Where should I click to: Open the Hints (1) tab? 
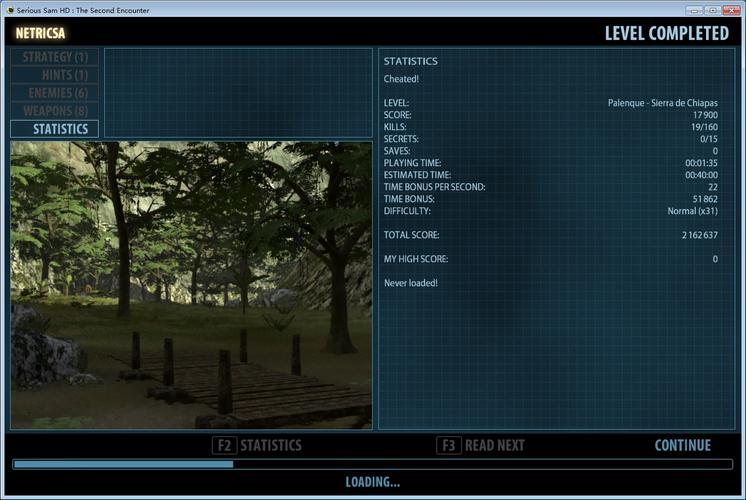55,75
